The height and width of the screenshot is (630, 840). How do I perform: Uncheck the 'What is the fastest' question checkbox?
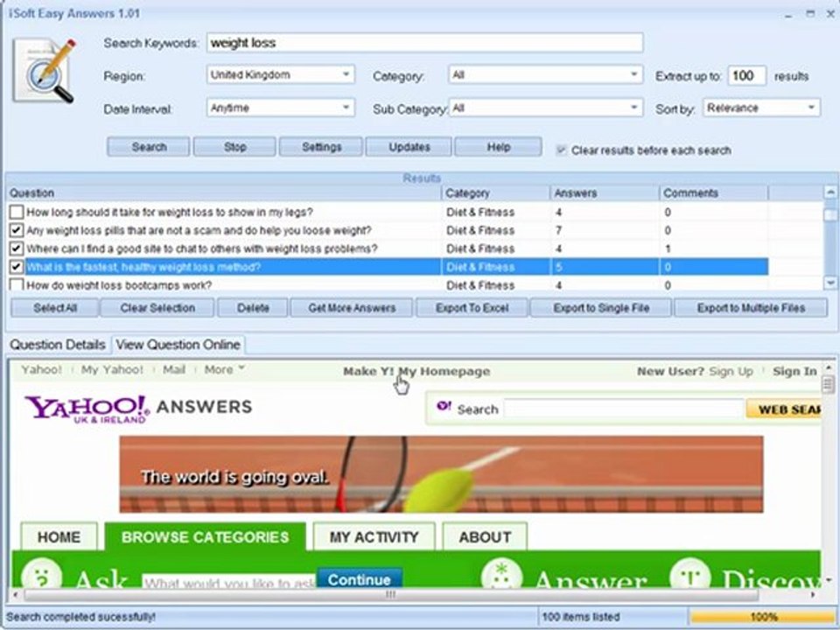tap(17, 267)
